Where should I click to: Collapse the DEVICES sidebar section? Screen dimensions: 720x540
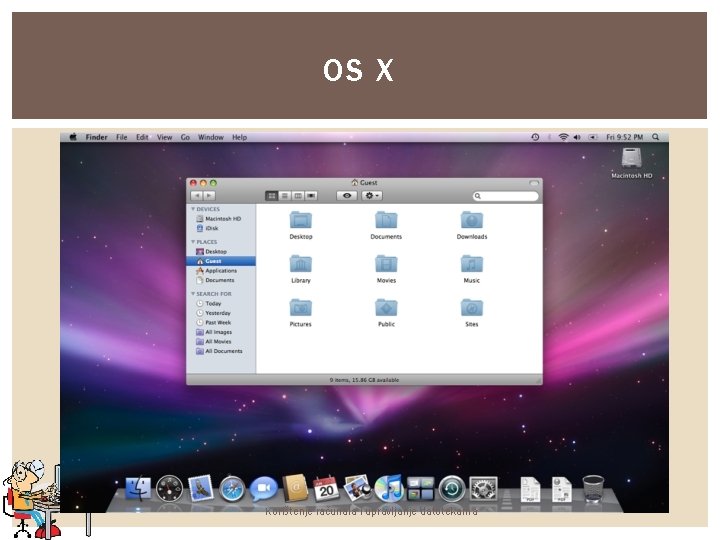pyautogui.click(x=193, y=209)
